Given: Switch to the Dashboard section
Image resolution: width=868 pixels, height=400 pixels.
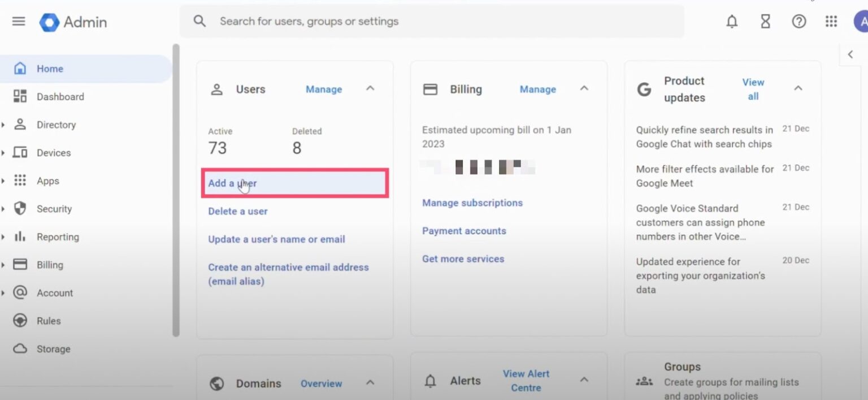Looking at the screenshot, I should pyautogui.click(x=60, y=96).
